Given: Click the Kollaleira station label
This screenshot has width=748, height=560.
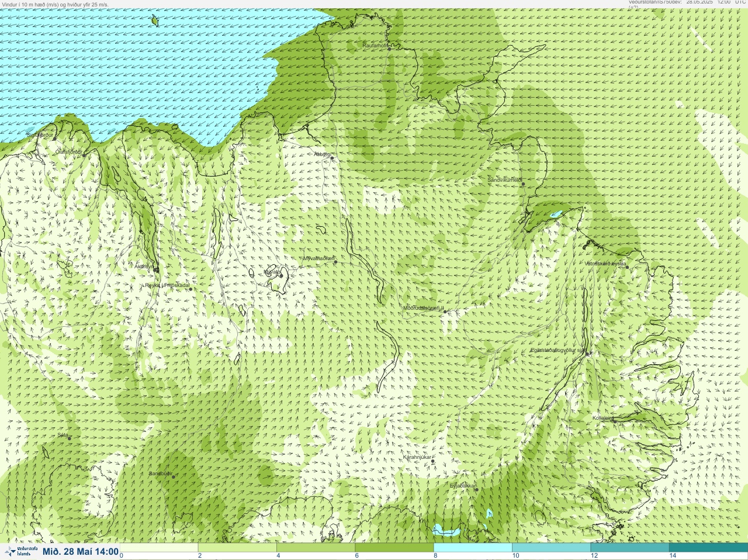Looking at the screenshot, I should point(603,418).
